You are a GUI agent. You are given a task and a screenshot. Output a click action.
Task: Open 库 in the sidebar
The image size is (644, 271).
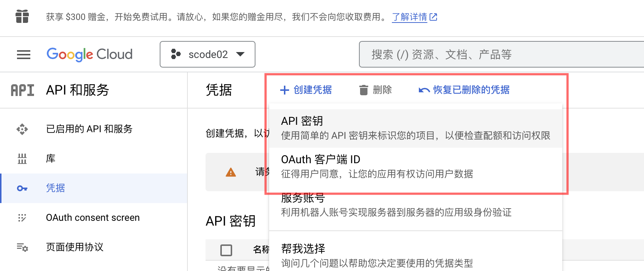point(94,159)
